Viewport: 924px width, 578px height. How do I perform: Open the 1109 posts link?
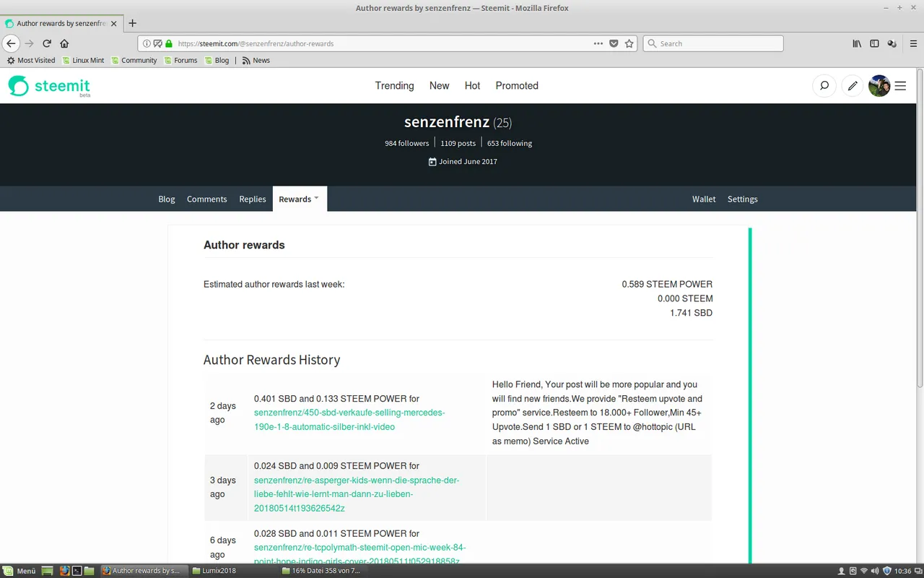click(x=458, y=143)
